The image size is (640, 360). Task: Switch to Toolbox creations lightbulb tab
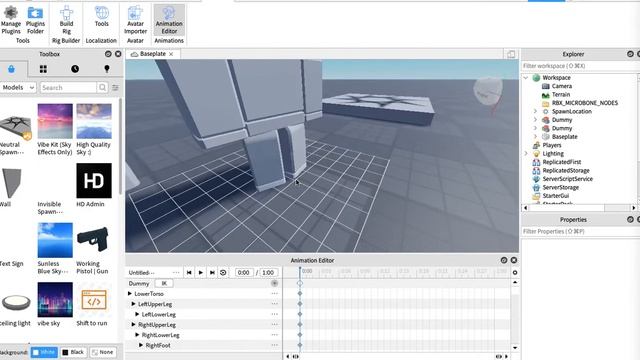107,69
